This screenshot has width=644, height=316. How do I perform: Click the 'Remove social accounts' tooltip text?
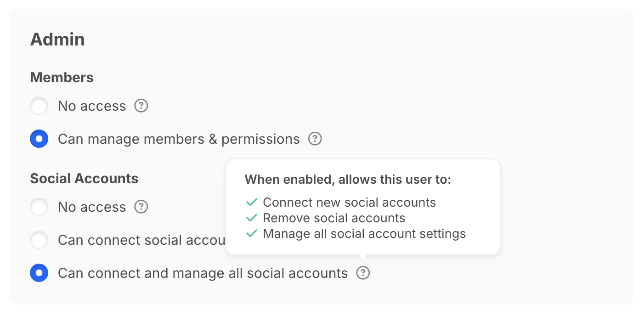coord(334,218)
